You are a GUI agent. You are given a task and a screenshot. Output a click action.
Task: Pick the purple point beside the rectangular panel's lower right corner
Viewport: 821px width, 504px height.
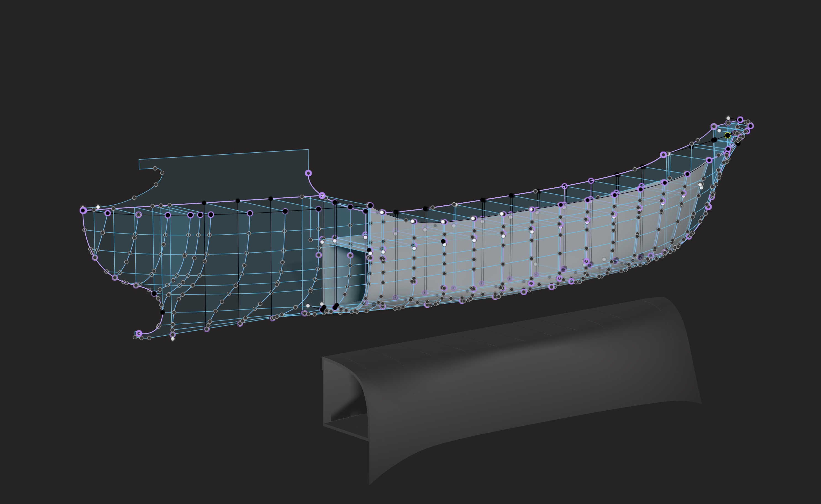click(308, 173)
